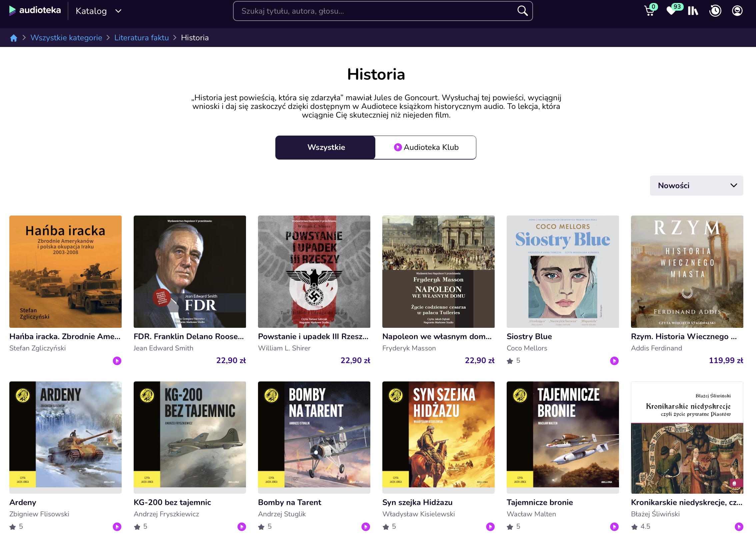The image size is (756, 537).
Task: Click the Klub play icon on Ardeny
Action: coord(117,527)
